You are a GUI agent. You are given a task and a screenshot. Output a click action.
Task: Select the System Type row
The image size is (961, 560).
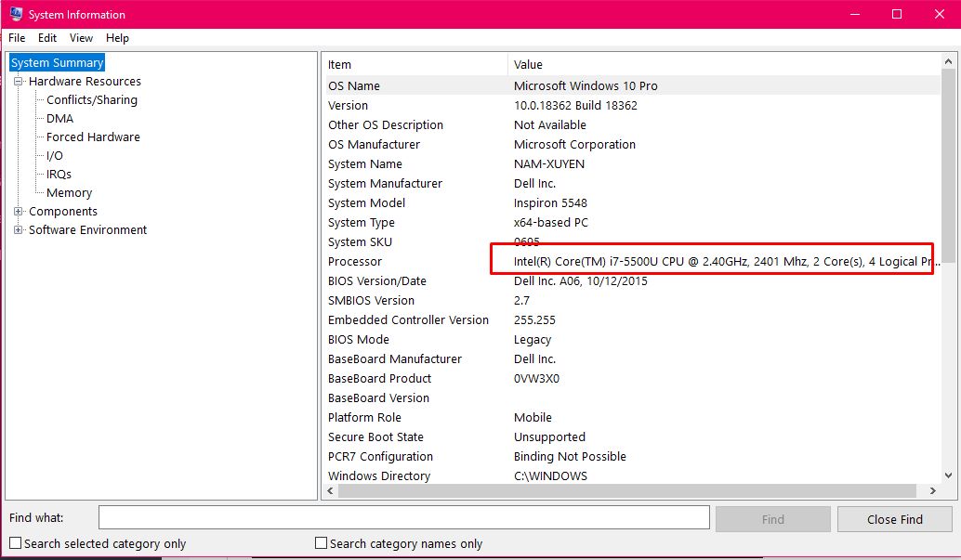pos(631,222)
